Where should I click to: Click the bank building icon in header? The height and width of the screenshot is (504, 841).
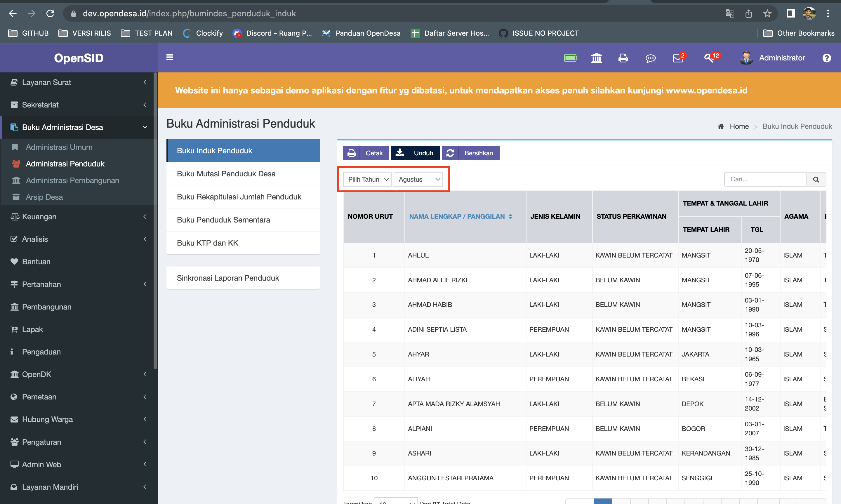point(597,58)
